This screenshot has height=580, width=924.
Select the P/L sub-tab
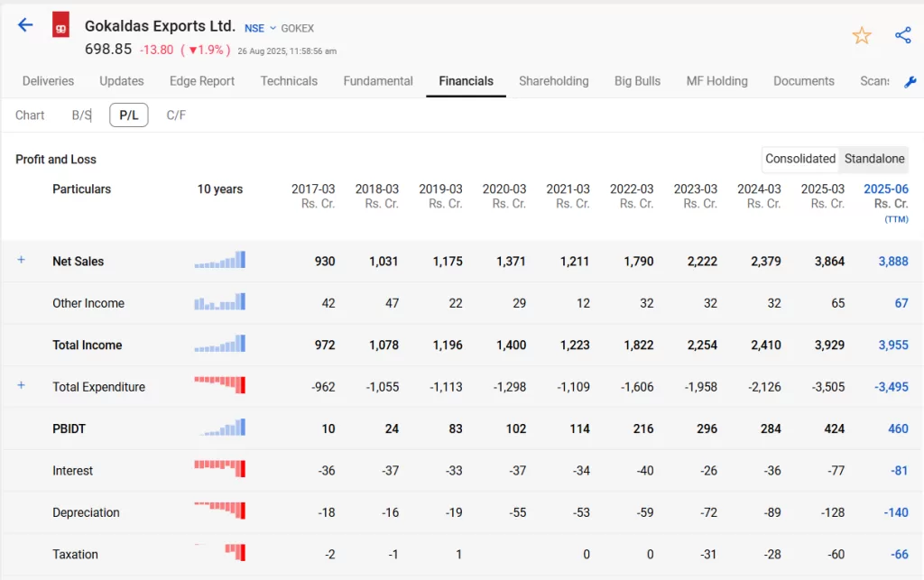[128, 115]
